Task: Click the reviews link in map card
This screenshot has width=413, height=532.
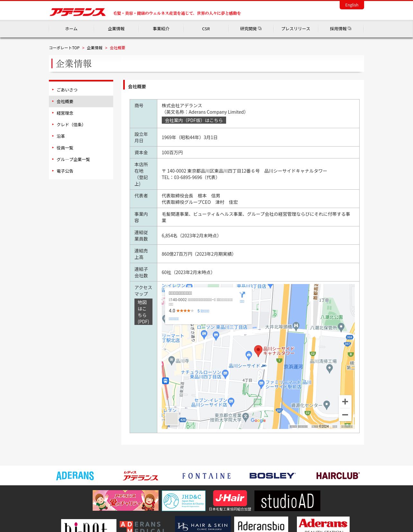Action: [203, 311]
